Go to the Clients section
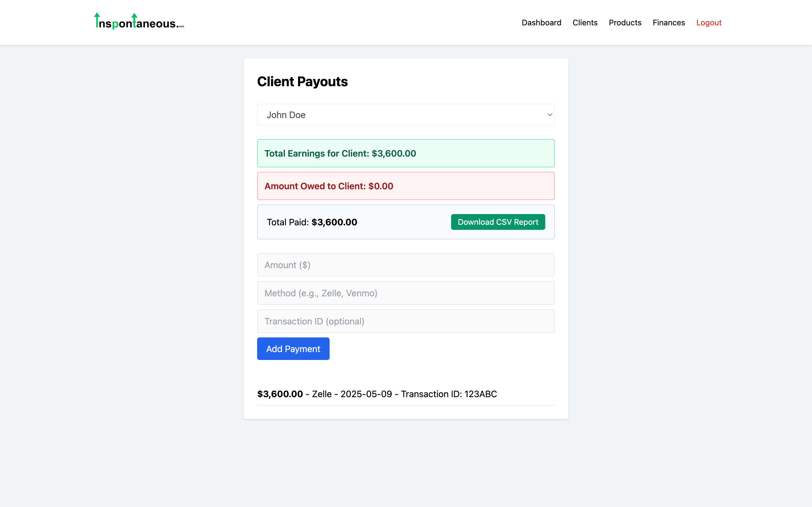The image size is (812, 507). (585, 23)
